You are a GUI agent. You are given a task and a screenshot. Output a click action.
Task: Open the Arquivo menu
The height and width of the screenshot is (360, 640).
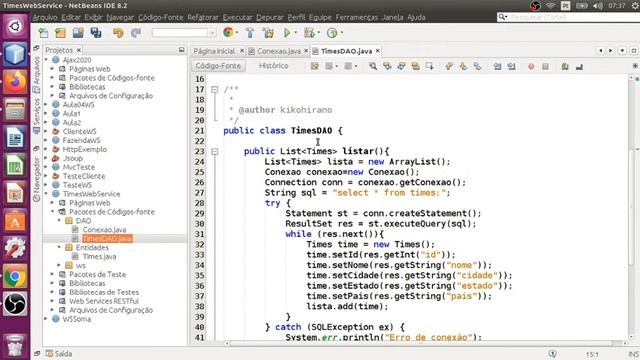45,17
